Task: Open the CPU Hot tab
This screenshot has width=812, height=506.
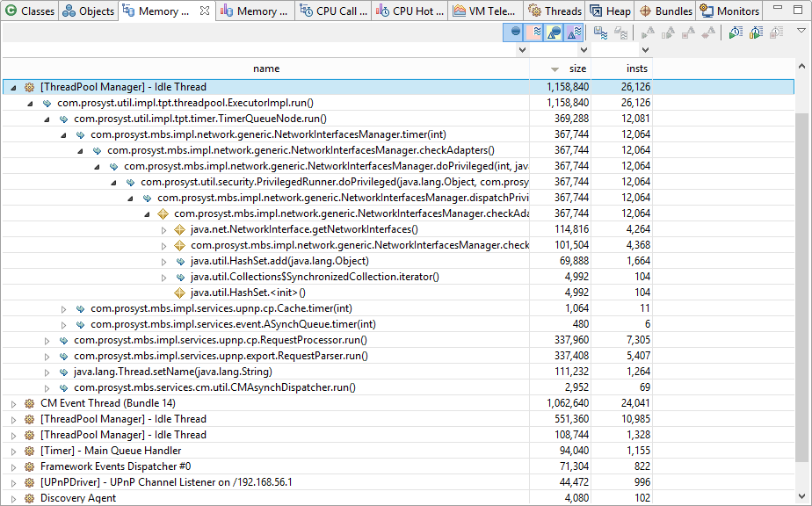Action: point(410,11)
